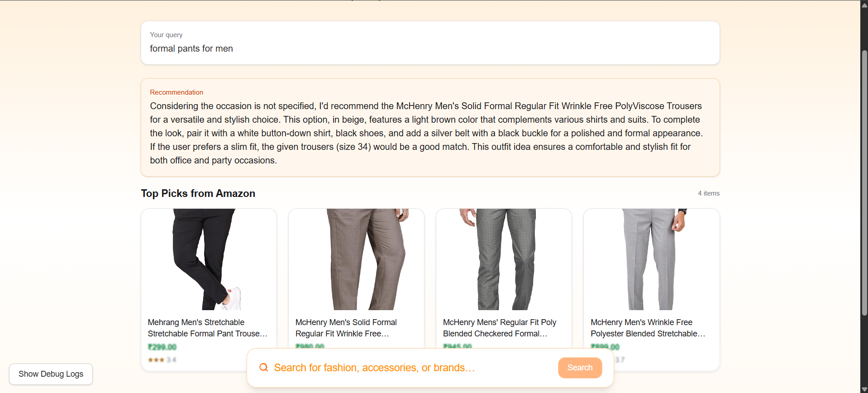The height and width of the screenshot is (393, 868).
Task: Click the "4 items" count label
Action: [x=709, y=193]
